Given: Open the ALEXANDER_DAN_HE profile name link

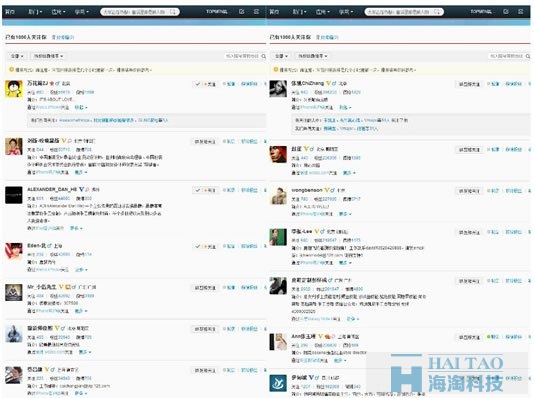Looking at the screenshot, I should tap(52, 189).
